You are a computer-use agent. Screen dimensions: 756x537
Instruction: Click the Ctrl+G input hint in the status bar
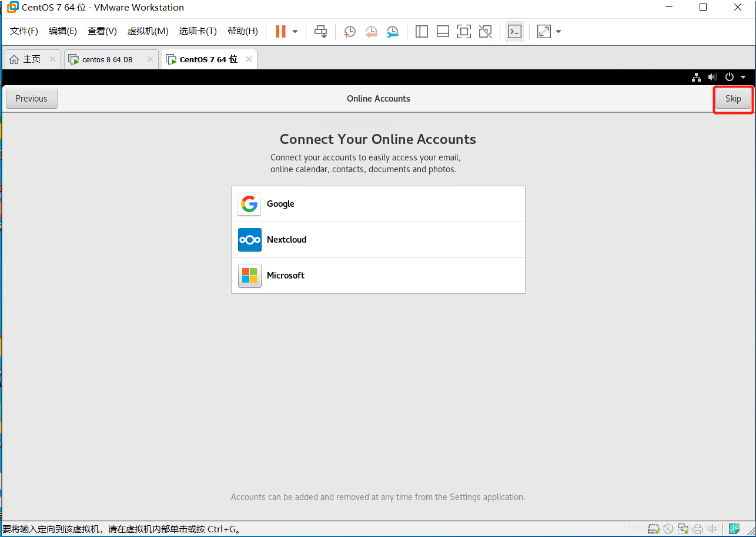click(x=122, y=529)
